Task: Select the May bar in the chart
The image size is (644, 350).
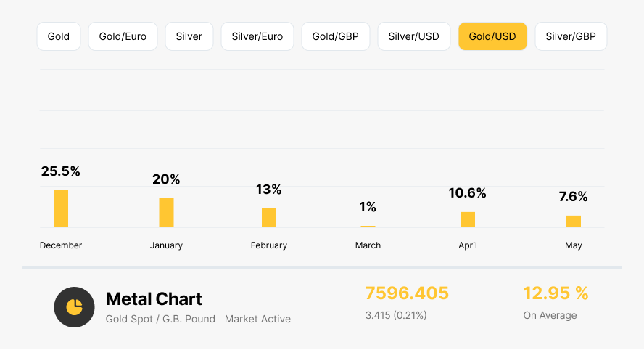Action: coord(574,221)
